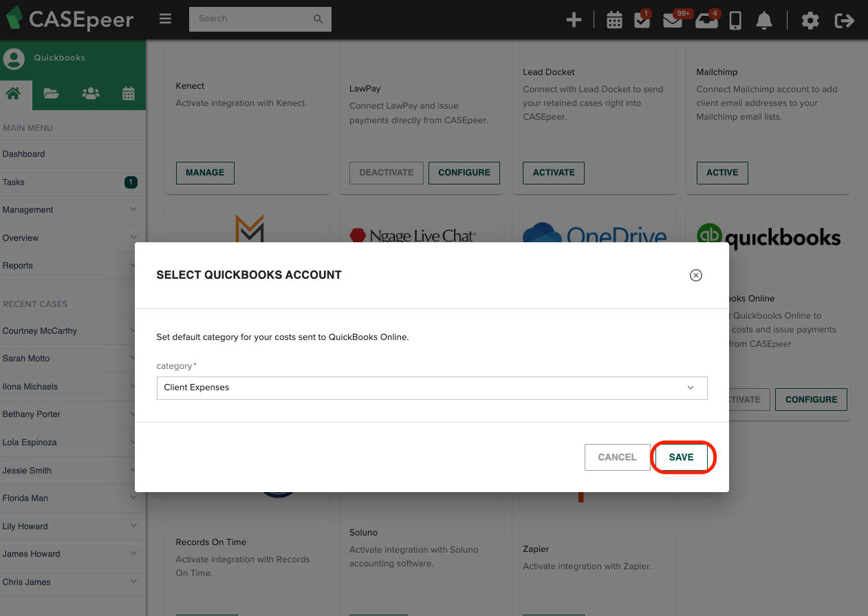Expand the Management section in the sidebar
Image resolution: width=868 pixels, height=616 pixels.
pyautogui.click(x=73, y=209)
